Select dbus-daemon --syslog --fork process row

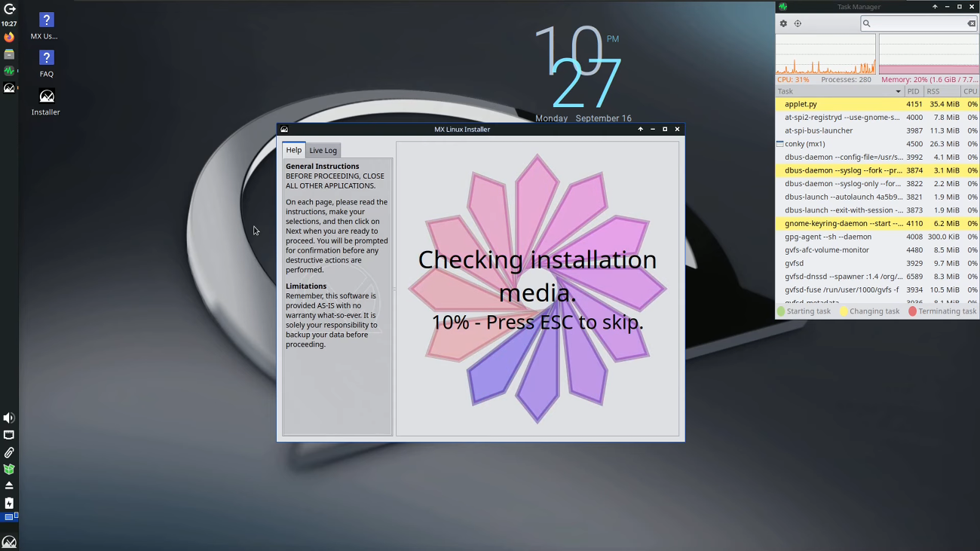[x=877, y=170]
